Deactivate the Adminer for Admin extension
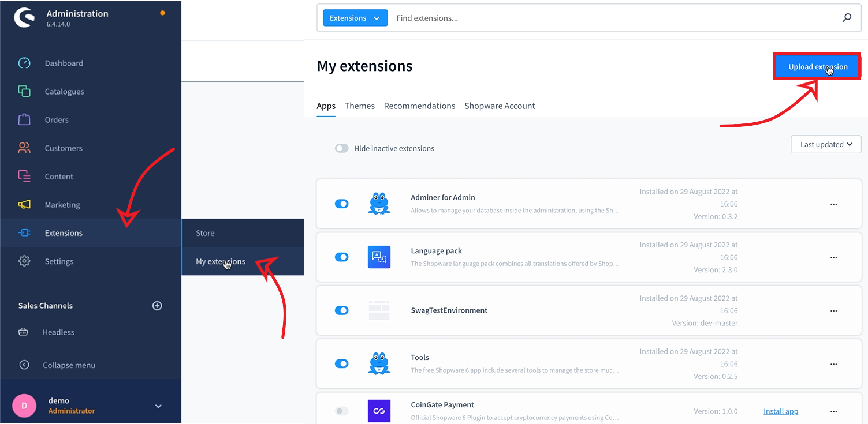The height and width of the screenshot is (424, 868). tap(342, 204)
